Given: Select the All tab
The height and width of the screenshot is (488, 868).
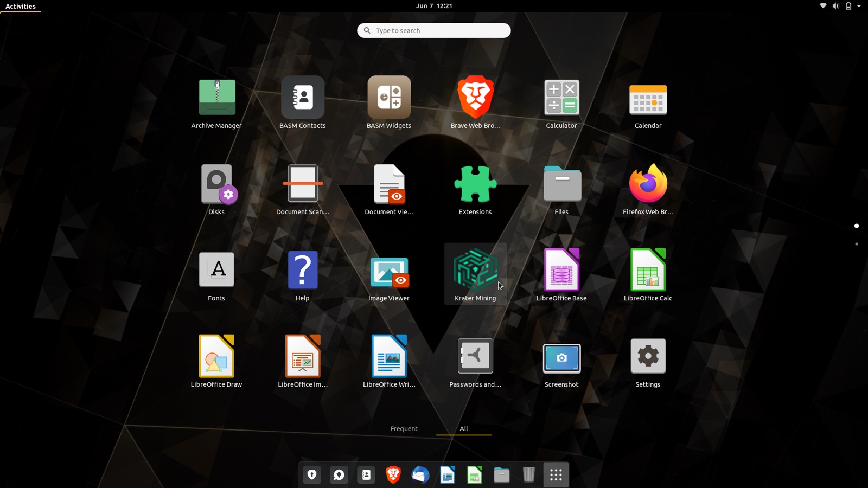Looking at the screenshot, I should tap(464, 428).
